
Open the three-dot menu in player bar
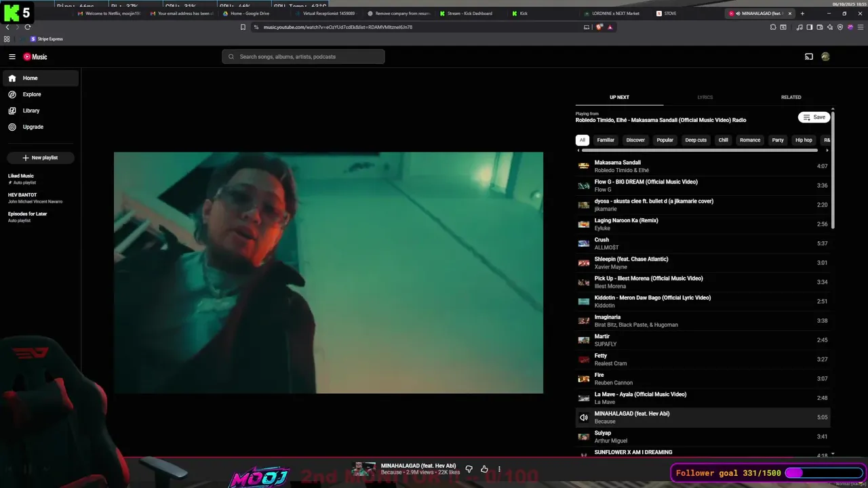499,469
